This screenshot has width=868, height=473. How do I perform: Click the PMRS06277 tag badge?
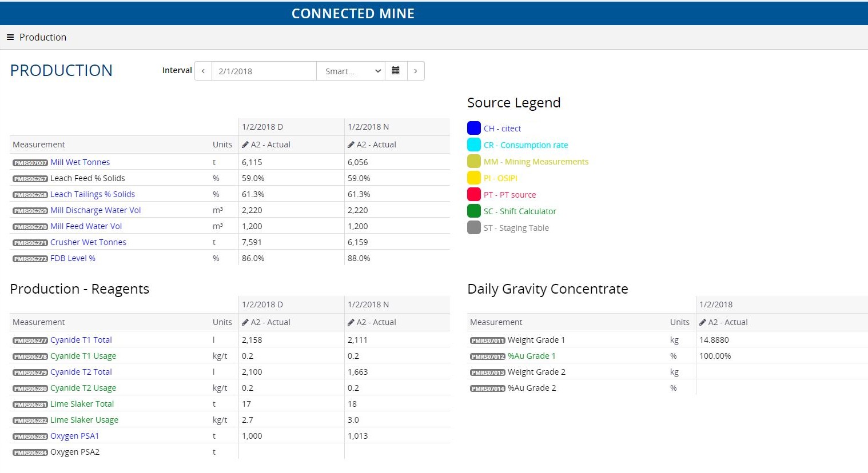[x=30, y=340]
